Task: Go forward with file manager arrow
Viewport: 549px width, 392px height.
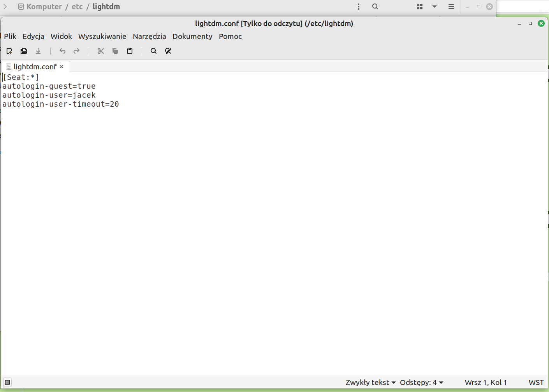Action: (5, 7)
